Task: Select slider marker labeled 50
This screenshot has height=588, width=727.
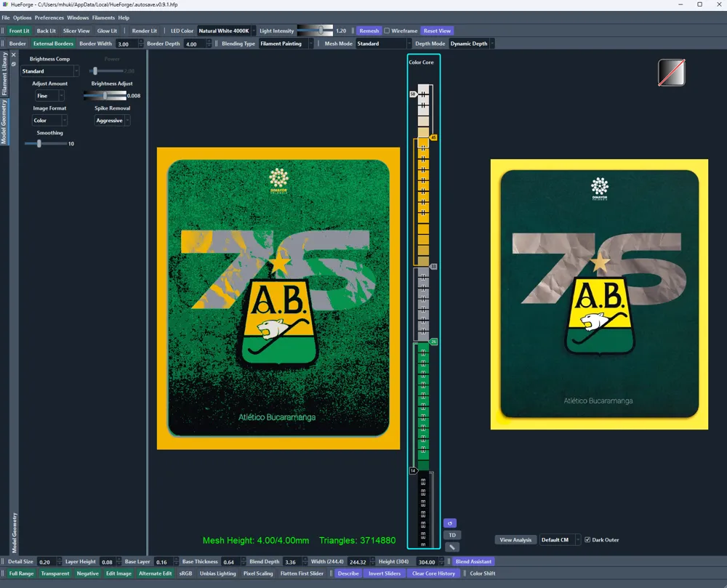Action: tap(413, 94)
